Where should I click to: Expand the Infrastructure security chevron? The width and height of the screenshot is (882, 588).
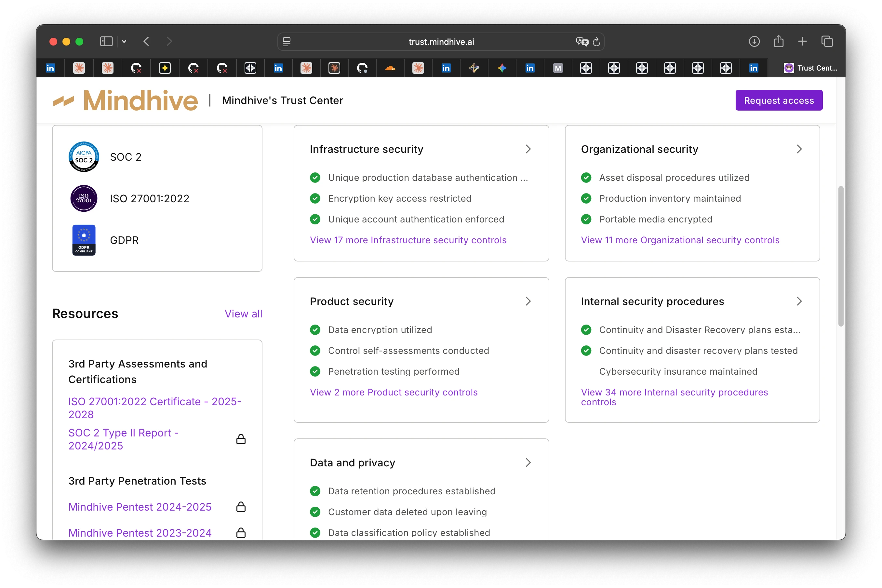pos(528,149)
